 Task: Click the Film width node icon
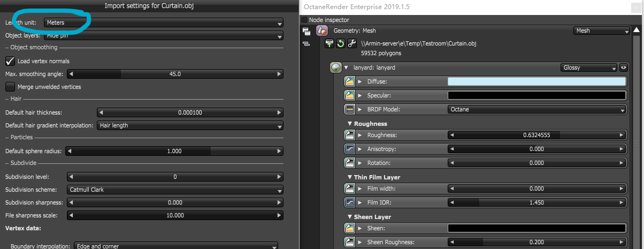350,188
